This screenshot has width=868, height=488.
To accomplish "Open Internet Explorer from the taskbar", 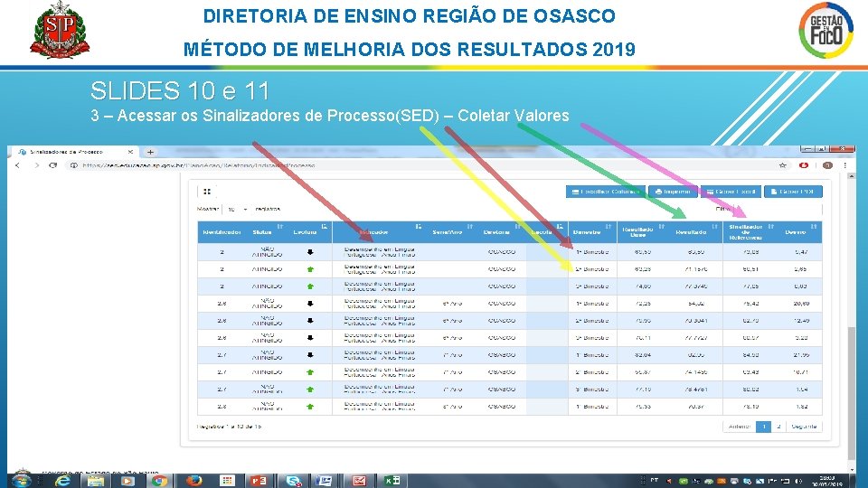I will 62,480.
